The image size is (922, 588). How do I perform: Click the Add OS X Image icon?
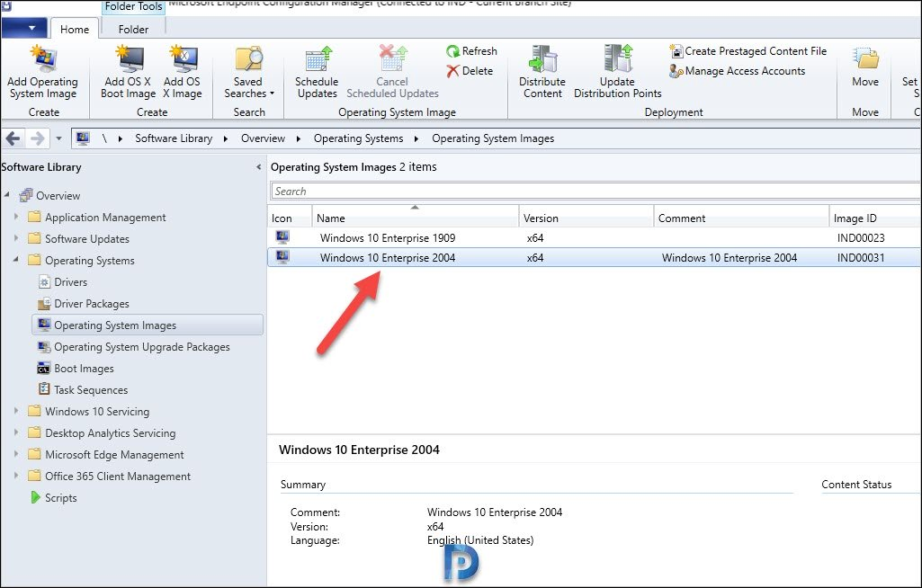(x=184, y=58)
